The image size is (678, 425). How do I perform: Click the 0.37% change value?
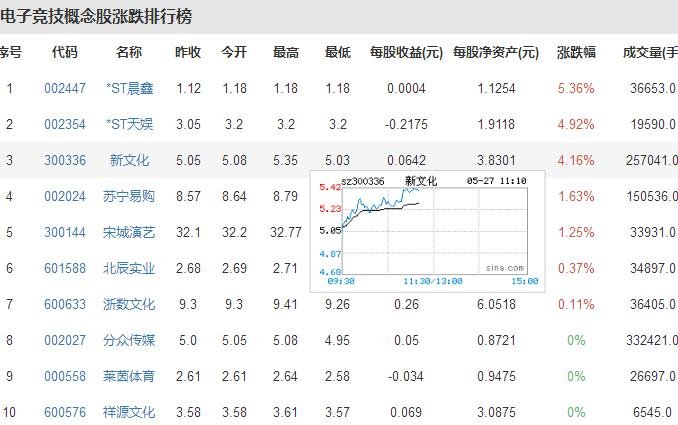point(576,268)
